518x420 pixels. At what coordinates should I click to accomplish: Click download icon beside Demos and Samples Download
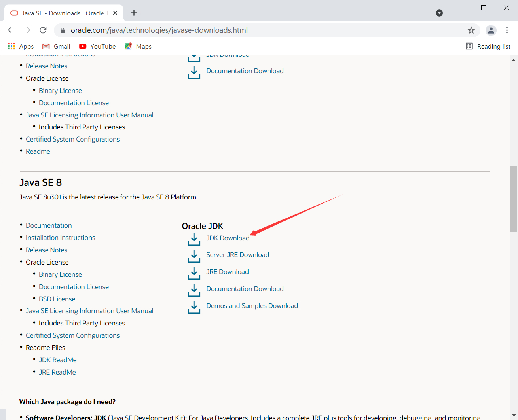(194, 308)
